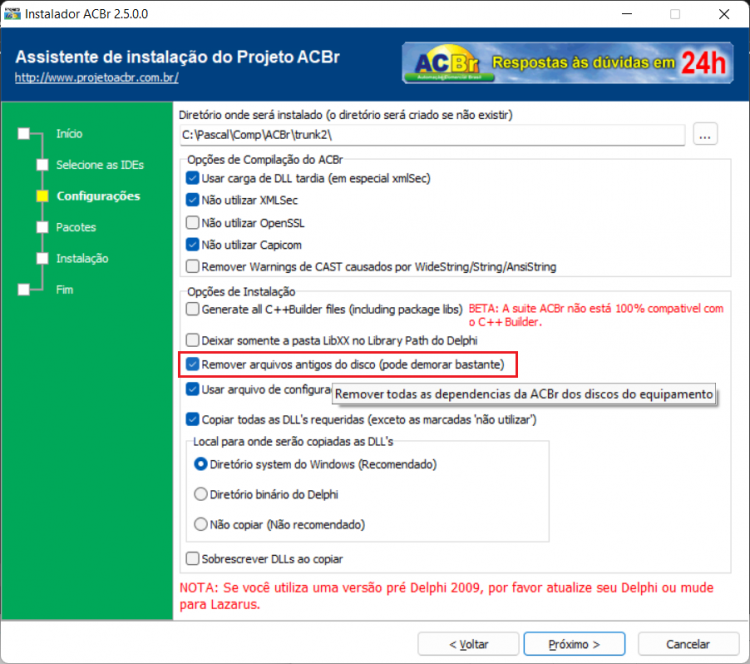Jump to the 'Instalação' wizard step
750x664 pixels.
coord(82,258)
